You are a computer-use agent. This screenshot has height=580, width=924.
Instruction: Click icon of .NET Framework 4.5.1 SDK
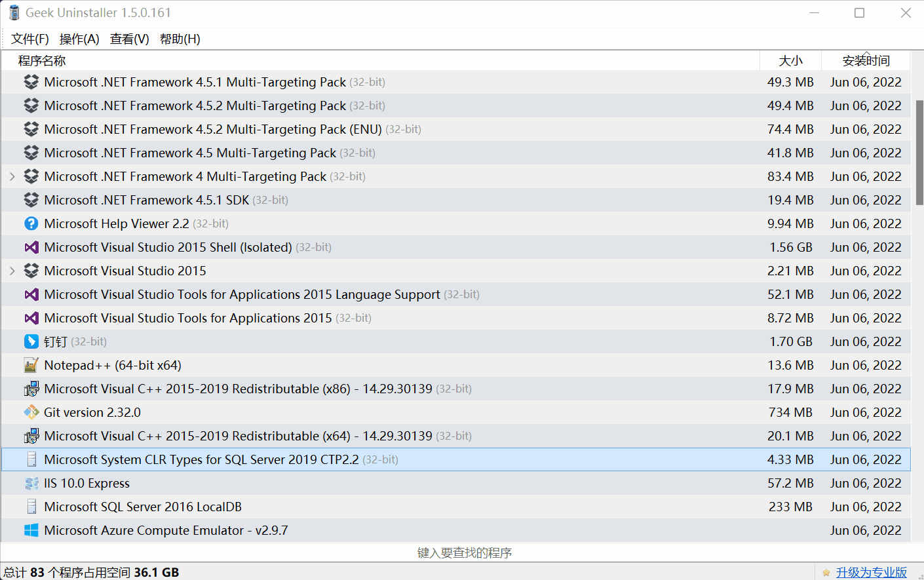(31, 200)
